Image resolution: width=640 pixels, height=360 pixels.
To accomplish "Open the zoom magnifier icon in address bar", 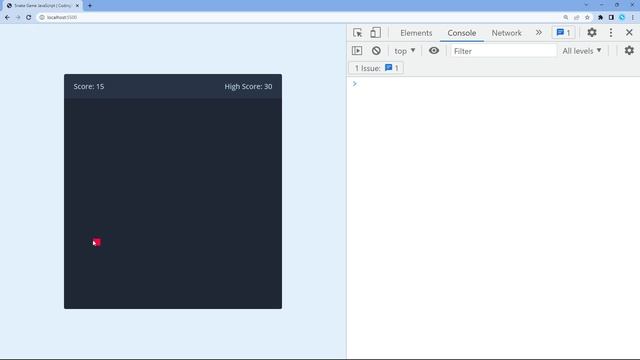I will tap(566, 18).
